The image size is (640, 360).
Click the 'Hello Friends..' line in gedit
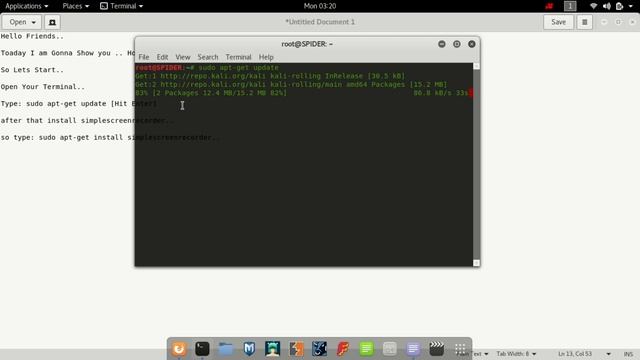32,36
